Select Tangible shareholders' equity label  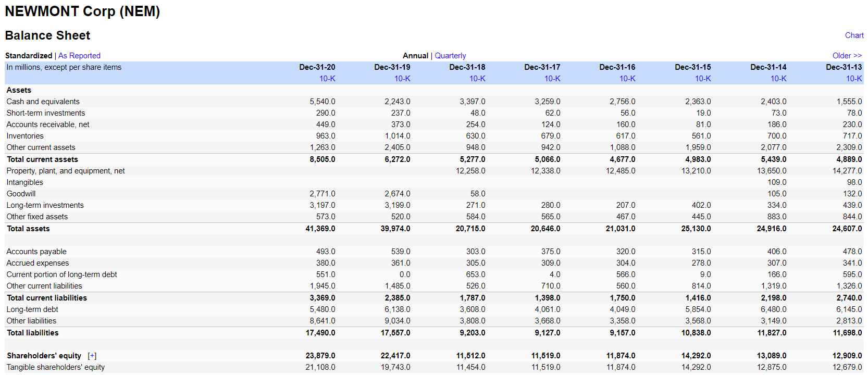pos(55,367)
